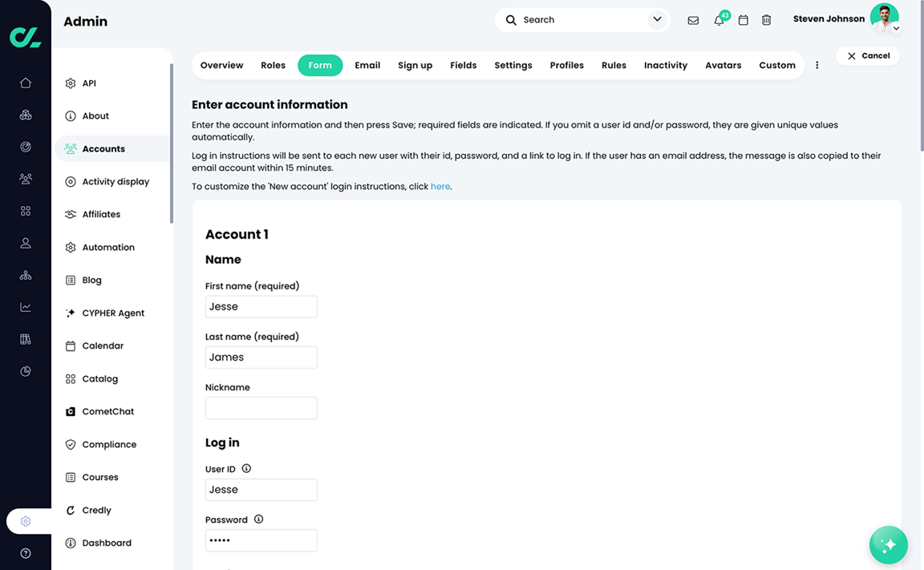Screen dimensions: 924x570
Task: Open the library books icon in left rail
Action: (x=26, y=339)
